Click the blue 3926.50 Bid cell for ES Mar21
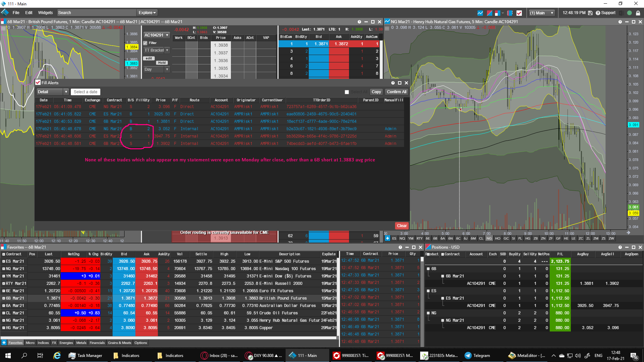Image resolution: width=644 pixels, height=362 pixels. (124, 261)
